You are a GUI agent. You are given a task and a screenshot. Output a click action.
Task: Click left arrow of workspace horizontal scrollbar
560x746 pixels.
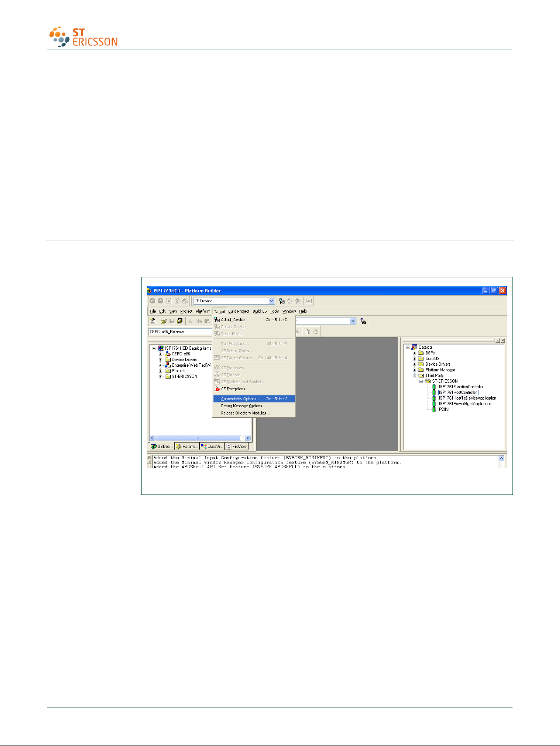[x=152, y=438]
